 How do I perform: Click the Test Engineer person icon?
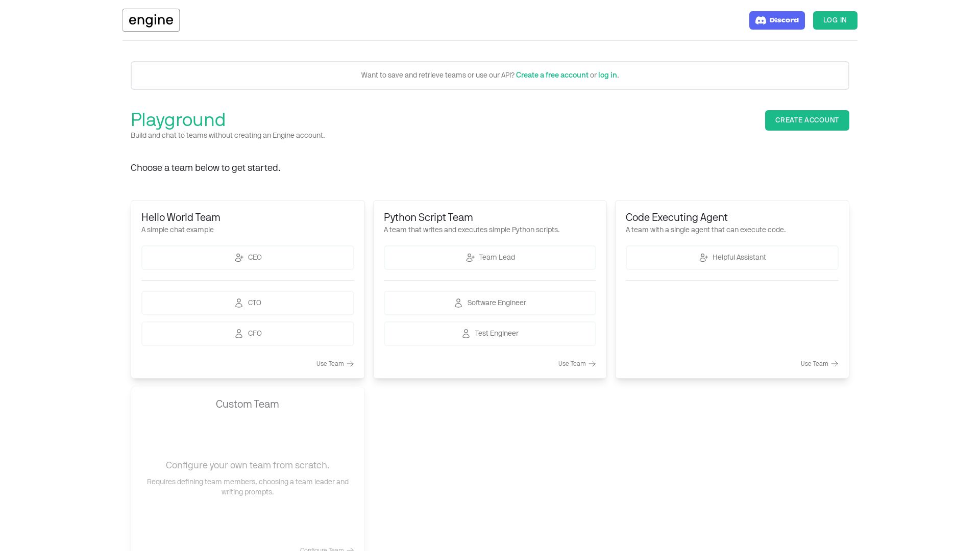click(466, 334)
